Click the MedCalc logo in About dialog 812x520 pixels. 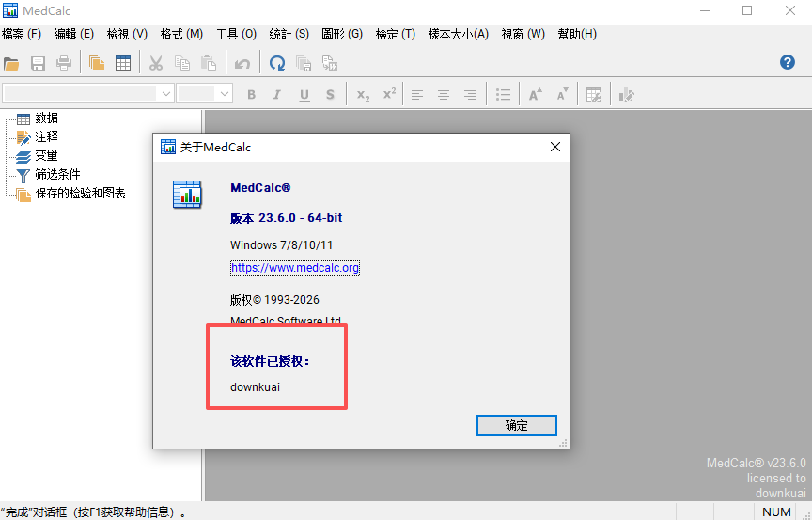[187, 195]
